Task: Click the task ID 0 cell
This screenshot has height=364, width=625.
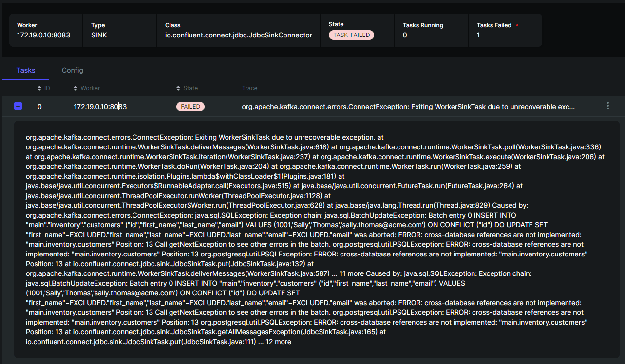Action: tap(39, 106)
